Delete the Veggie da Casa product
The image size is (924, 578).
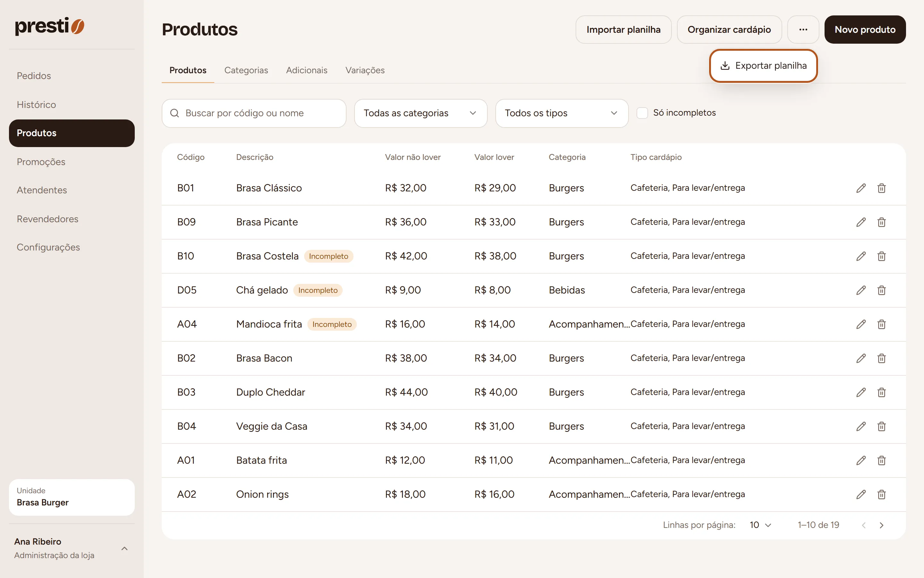[881, 426]
